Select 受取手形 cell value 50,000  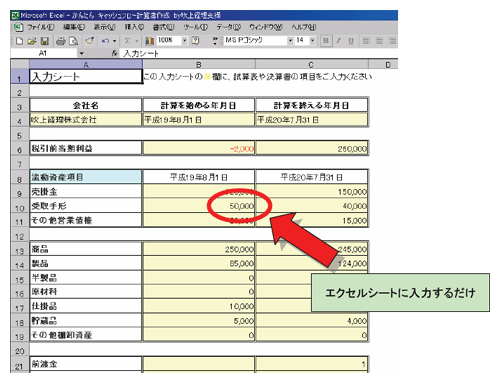click(x=199, y=206)
